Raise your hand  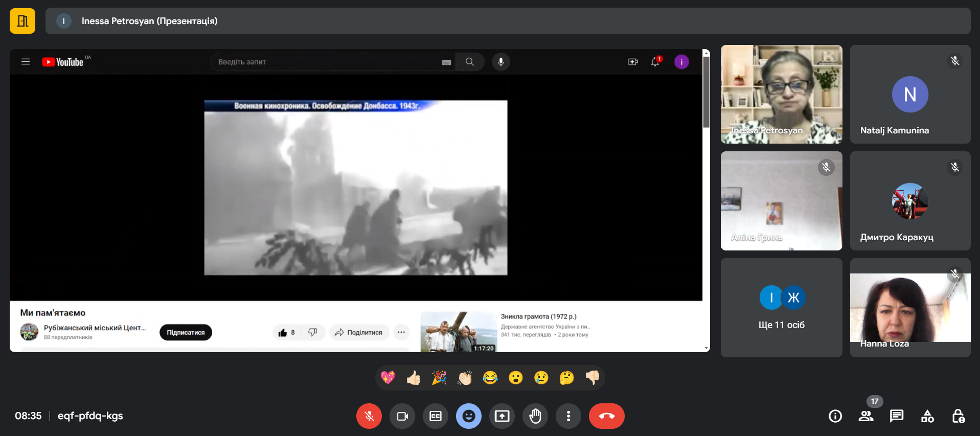coord(535,416)
